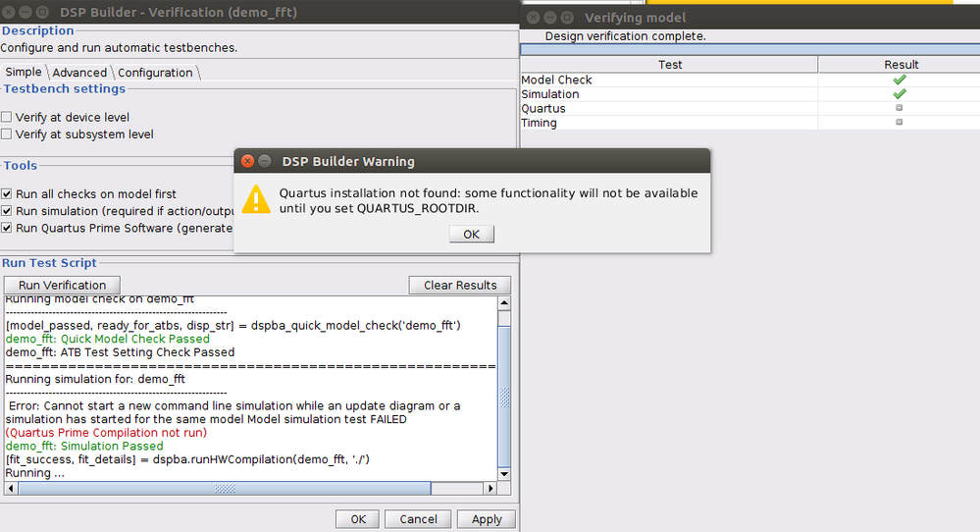Click log scroll left arrow
980x532 pixels.
tap(11, 488)
